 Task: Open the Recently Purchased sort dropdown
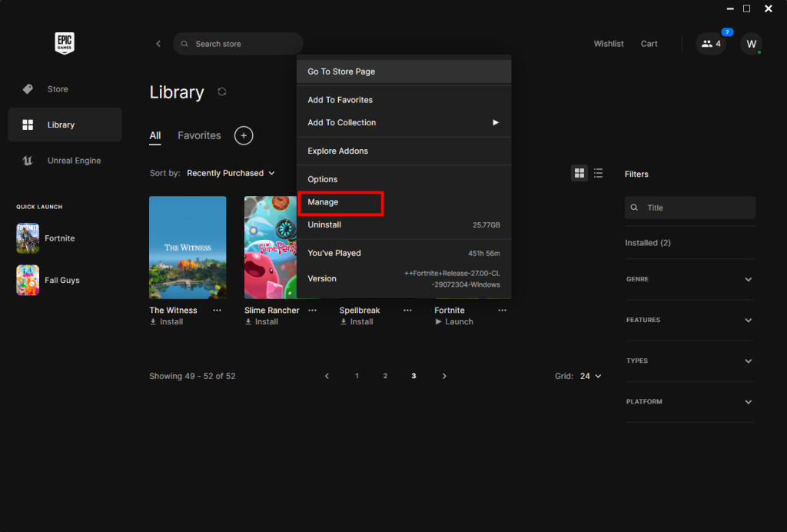coord(231,173)
